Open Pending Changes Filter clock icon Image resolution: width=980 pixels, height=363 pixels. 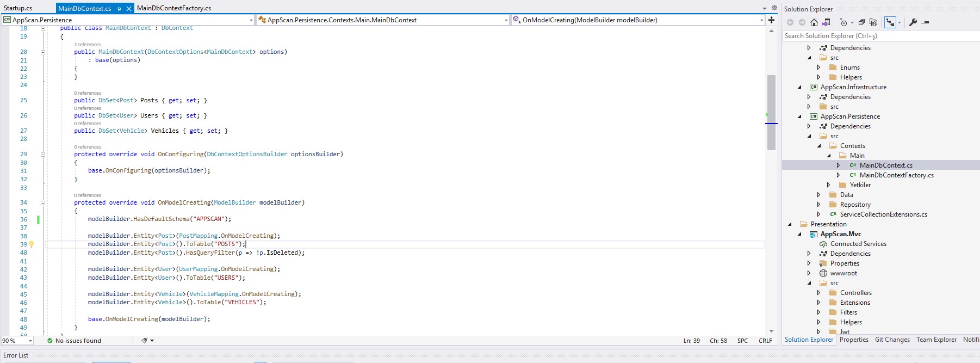click(x=843, y=22)
